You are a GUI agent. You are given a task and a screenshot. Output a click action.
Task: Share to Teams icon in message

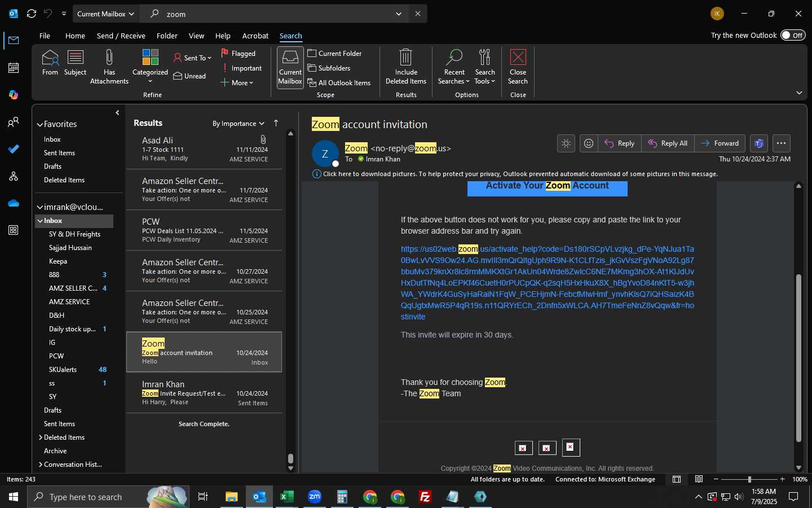[x=759, y=143]
